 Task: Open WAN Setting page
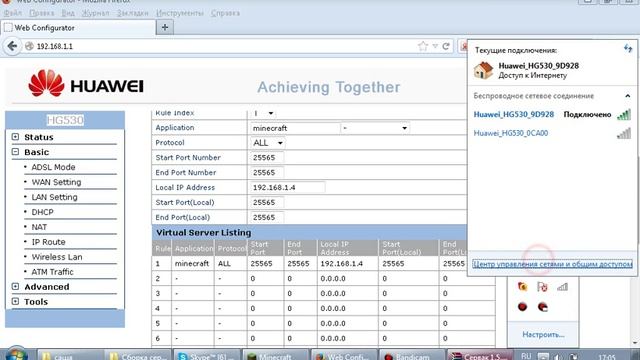pyautogui.click(x=56, y=182)
